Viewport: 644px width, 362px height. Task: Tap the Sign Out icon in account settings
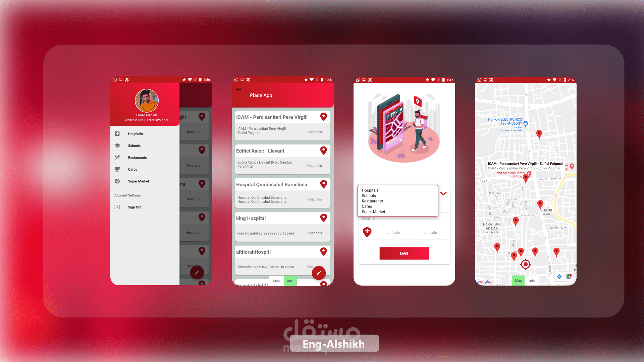(117, 207)
